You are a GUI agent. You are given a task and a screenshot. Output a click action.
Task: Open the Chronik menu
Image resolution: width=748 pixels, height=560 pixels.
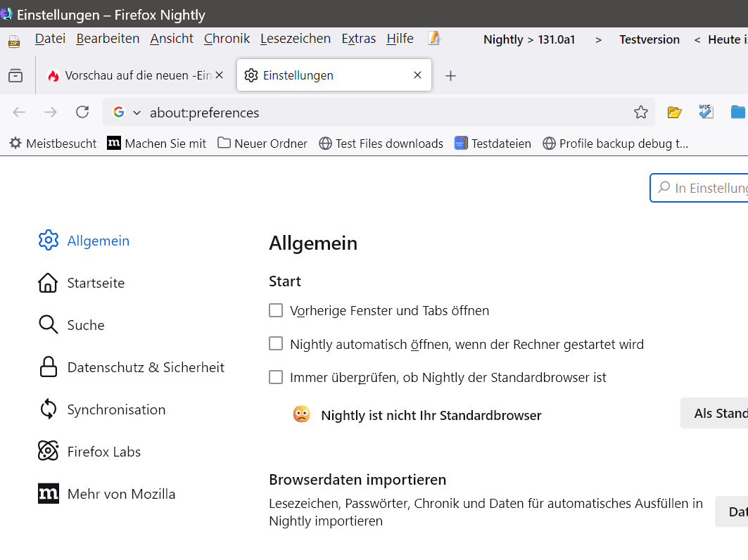[227, 39]
